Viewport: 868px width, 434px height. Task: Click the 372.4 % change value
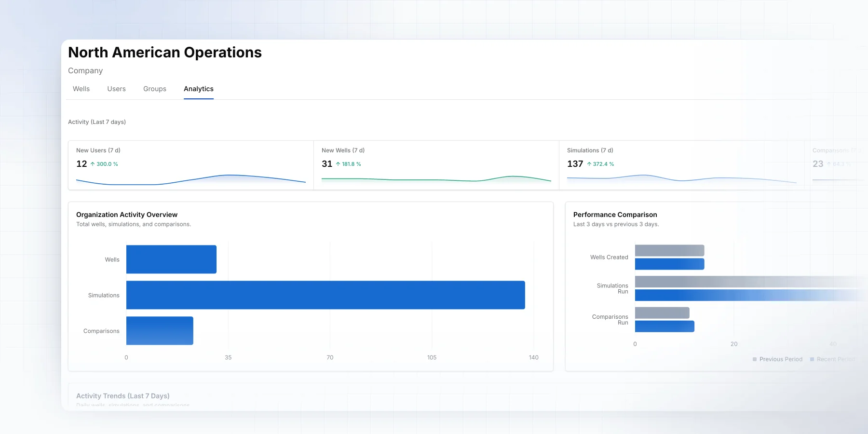(x=603, y=164)
